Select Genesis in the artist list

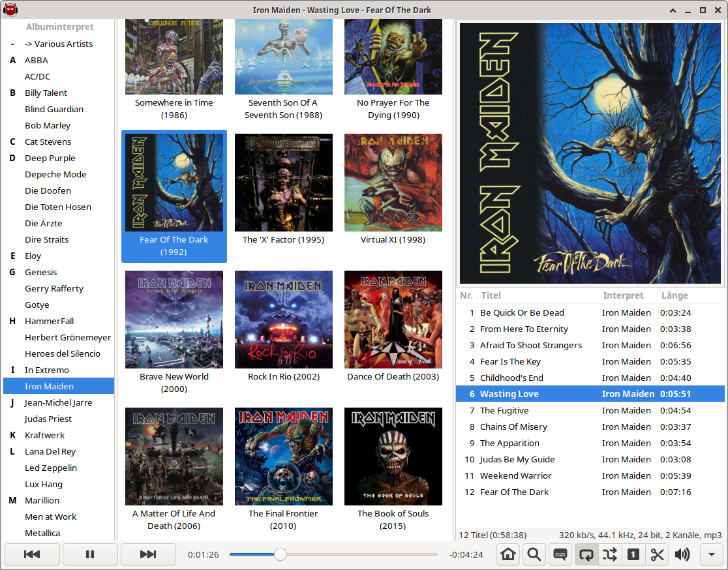[x=59, y=273]
